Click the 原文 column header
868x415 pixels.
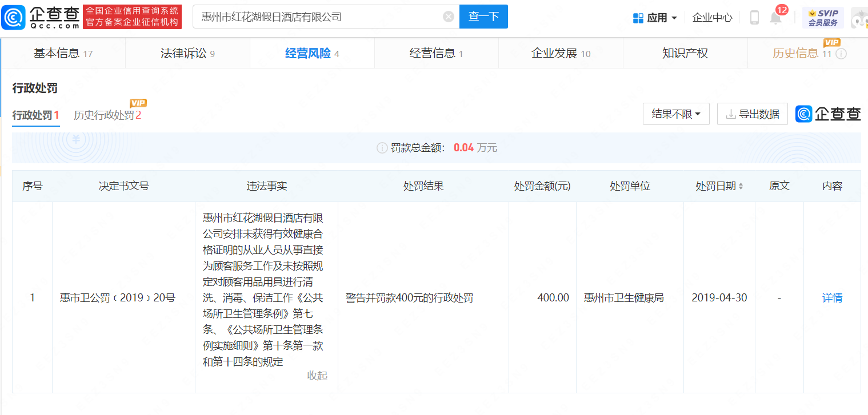(x=779, y=186)
